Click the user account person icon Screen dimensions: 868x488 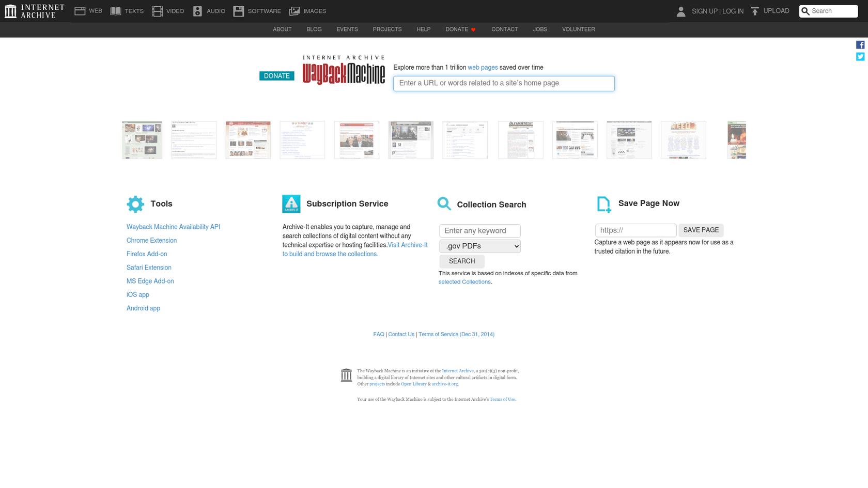[681, 11]
